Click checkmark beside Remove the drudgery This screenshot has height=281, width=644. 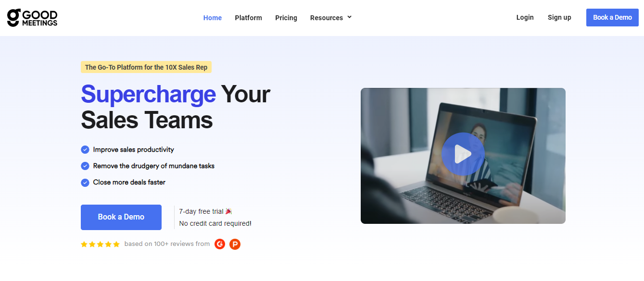pyautogui.click(x=85, y=166)
